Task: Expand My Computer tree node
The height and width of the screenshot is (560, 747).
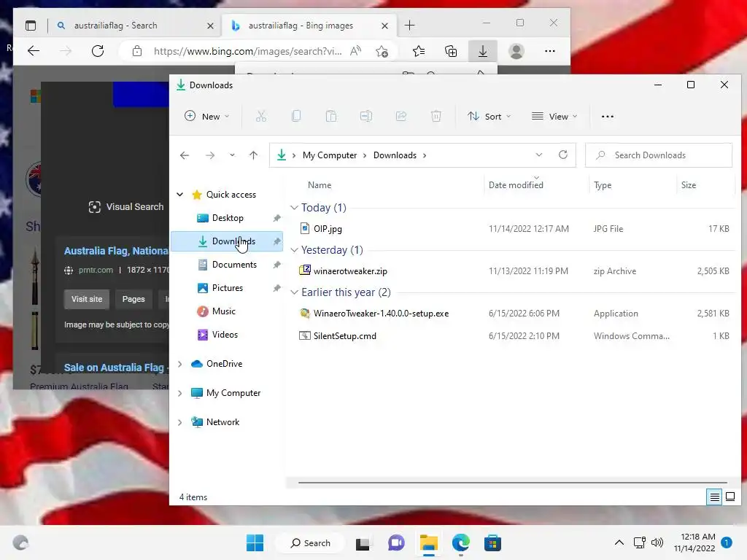Action: pos(180,393)
